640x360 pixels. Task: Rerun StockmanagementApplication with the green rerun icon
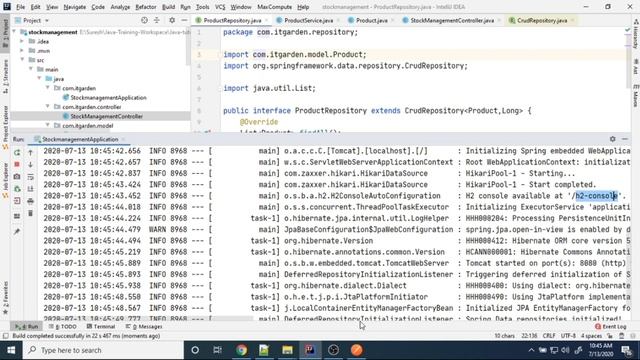17,153
